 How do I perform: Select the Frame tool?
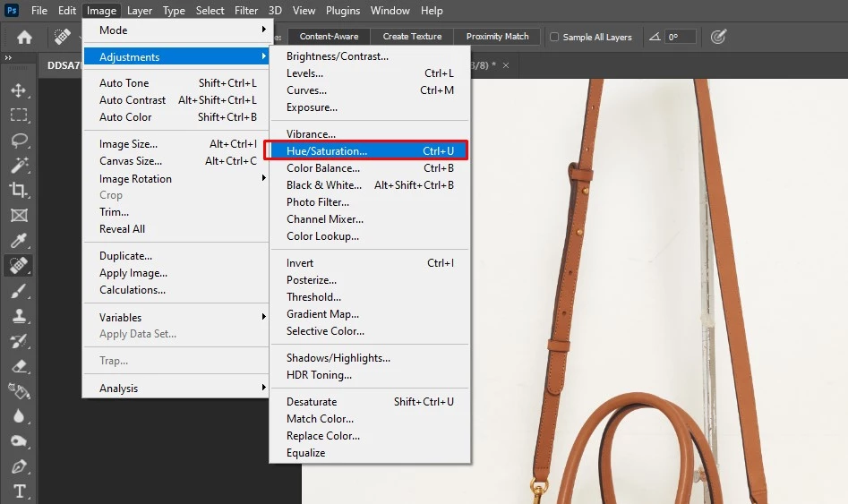coord(19,215)
